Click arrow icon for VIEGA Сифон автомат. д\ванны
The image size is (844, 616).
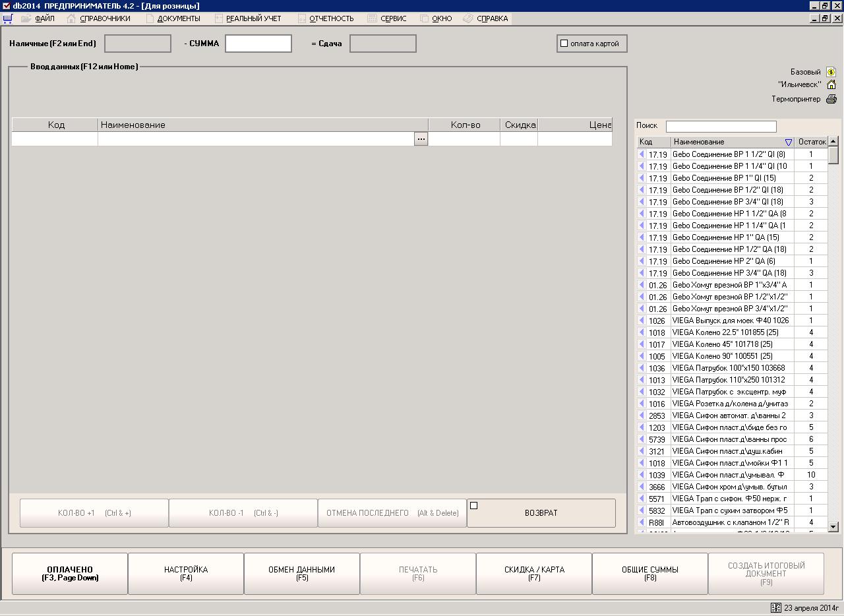(x=642, y=416)
